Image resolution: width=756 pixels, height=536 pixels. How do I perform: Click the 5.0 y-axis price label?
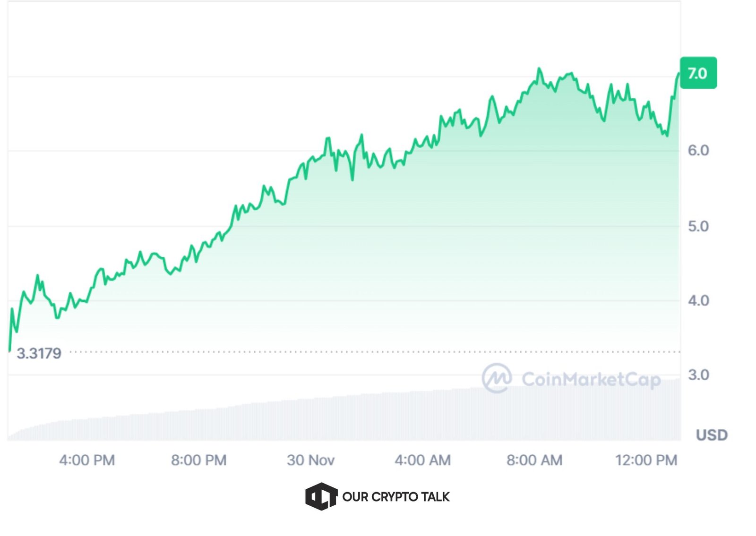coord(698,226)
